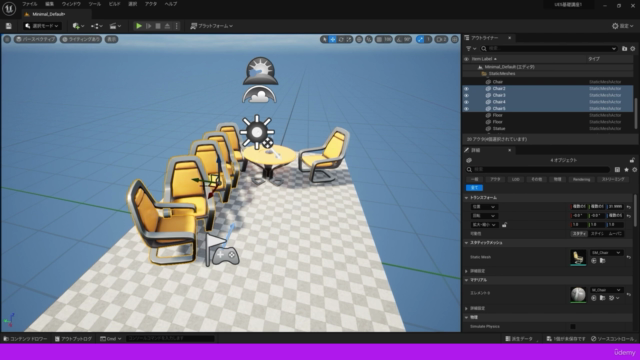Open Details property matrix grid icon
The image size is (640, 360).
tap(617, 169)
